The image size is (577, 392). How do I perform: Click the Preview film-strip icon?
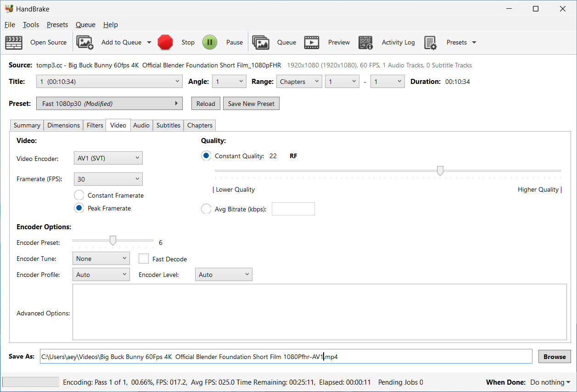coord(312,42)
